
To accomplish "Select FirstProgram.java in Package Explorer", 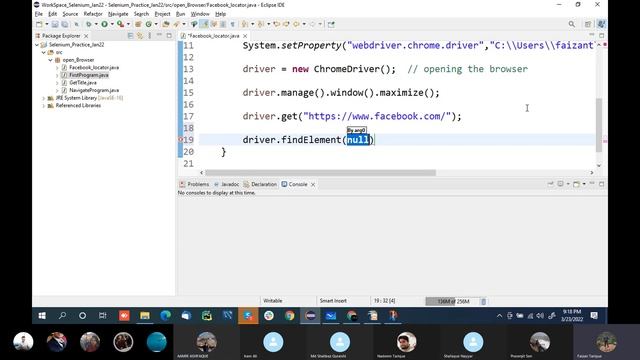I will [89, 75].
